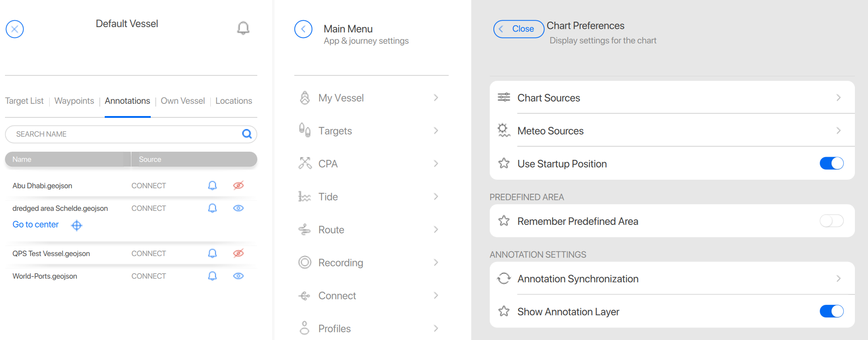
Task: Switch to the Target List tab
Action: pos(24,101)
